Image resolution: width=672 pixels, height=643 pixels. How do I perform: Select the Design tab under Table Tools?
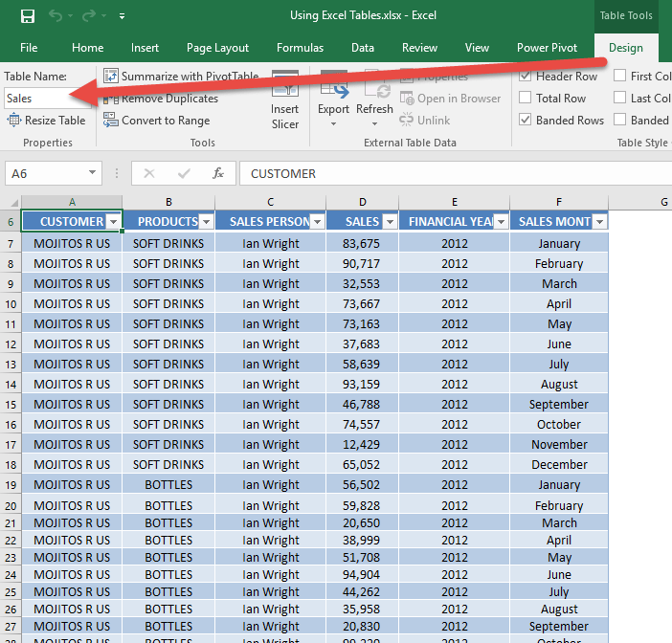[626, 48]
